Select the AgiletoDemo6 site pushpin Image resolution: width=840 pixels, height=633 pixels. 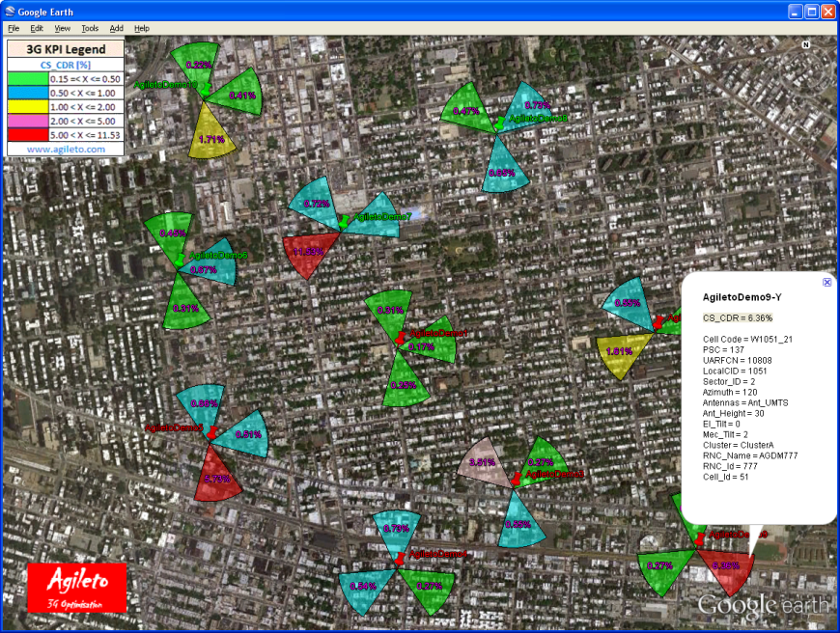click(x=179, y=259)
